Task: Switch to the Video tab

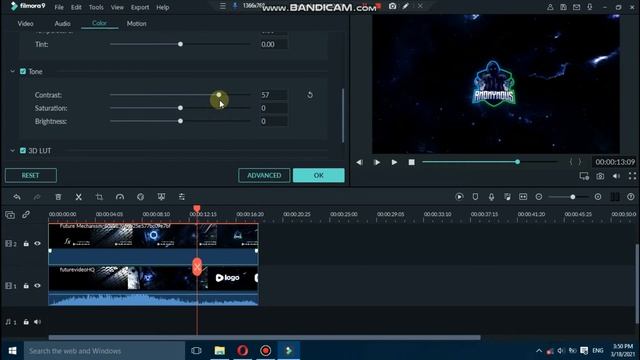Action: coord(25,24)
